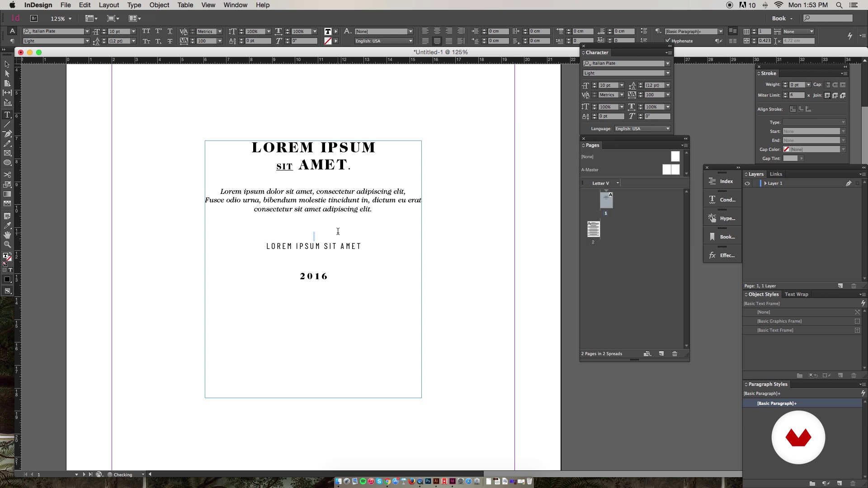This screenshot has width=868, height=488.
Task: Toggle the Hyphenate checkbox
Action: [668, 41]
